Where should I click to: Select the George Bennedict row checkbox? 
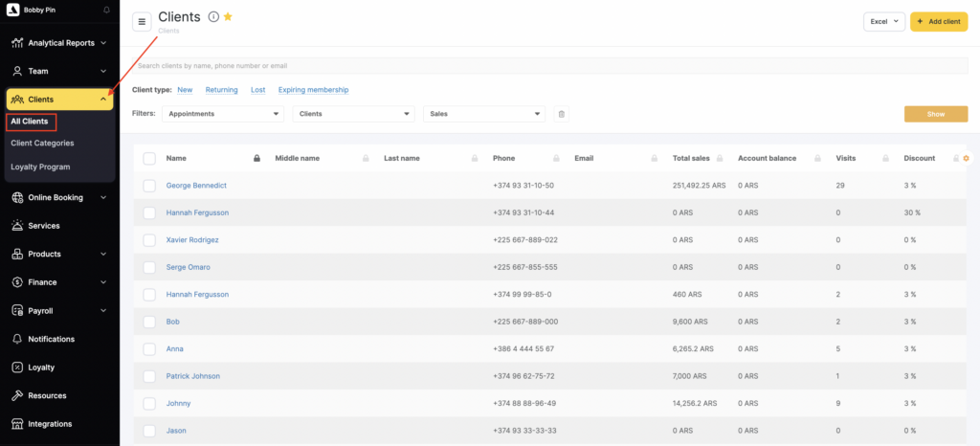149,185
